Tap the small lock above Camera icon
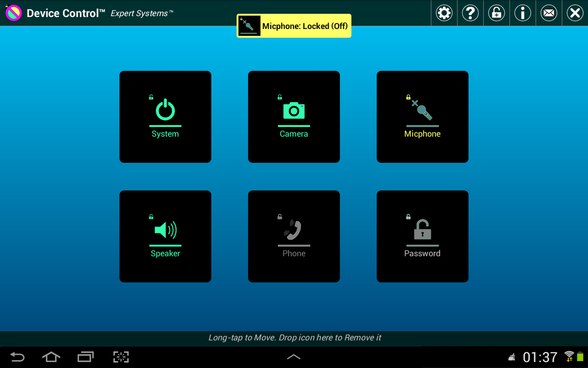588x368 pixels. pyautogui.click(x=280, y=97)
